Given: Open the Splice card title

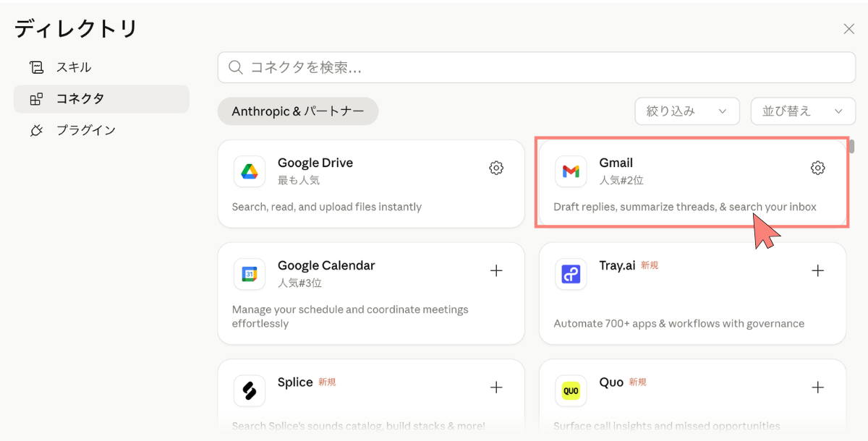Looking at the screenshot, I should click(295, 382).
